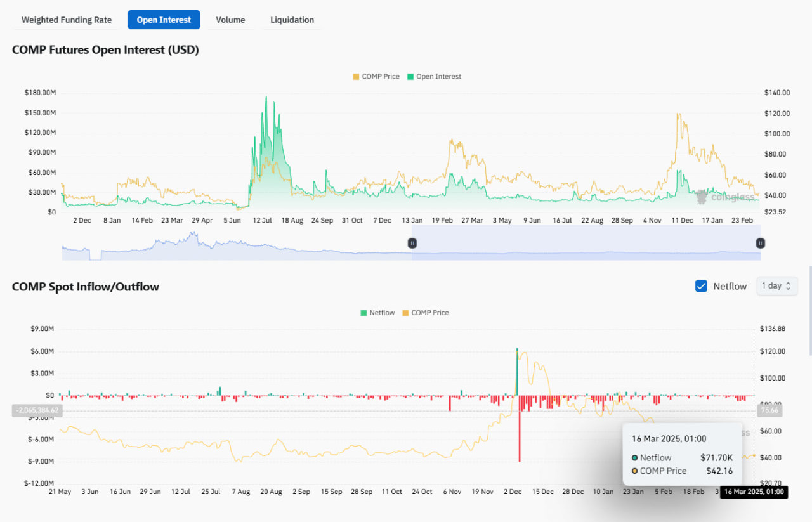Click the 6 Nov date label
Screen dimensions: 812x522
tap(452, 492)
